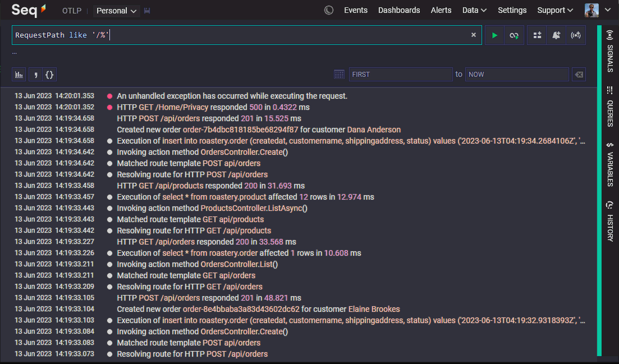Create alert using the bell icon
Viewport: 619px width, 364px height.
click(x=556, y=35)
